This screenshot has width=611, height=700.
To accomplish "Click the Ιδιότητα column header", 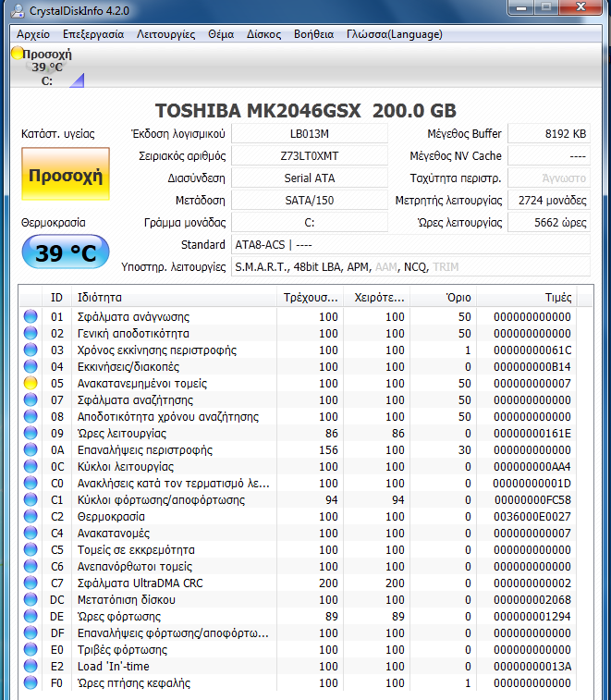I will [x=174, y=298].
